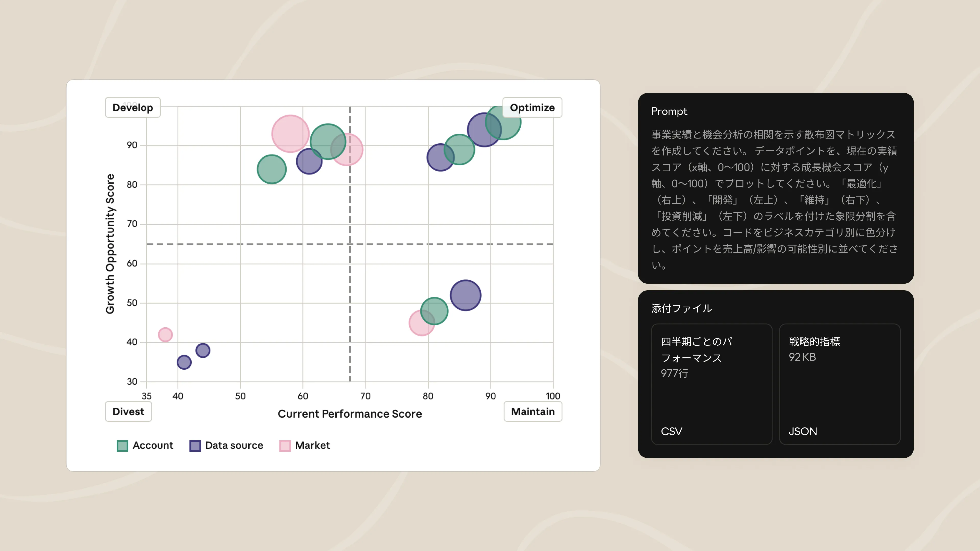This screenshot has width=980, height=551.
Task: Click the Market legend pink swatch
Action: (x=285, y=446)
